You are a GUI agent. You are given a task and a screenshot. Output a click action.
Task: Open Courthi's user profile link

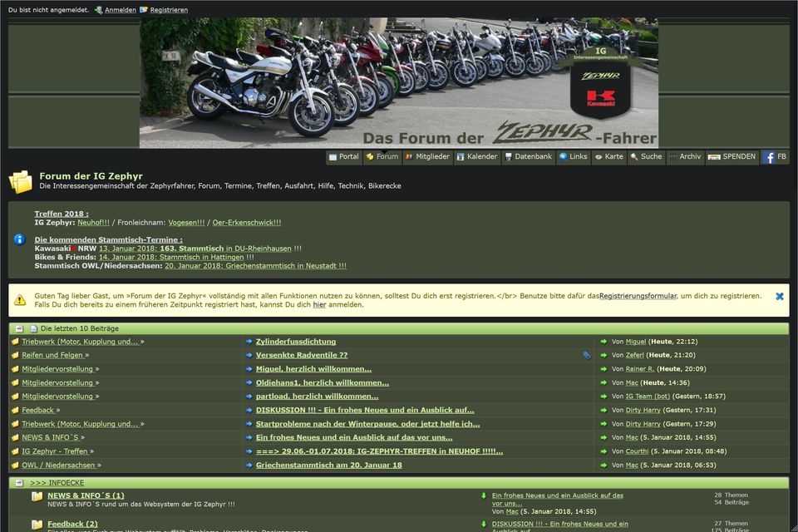click(x=638, y=451)
